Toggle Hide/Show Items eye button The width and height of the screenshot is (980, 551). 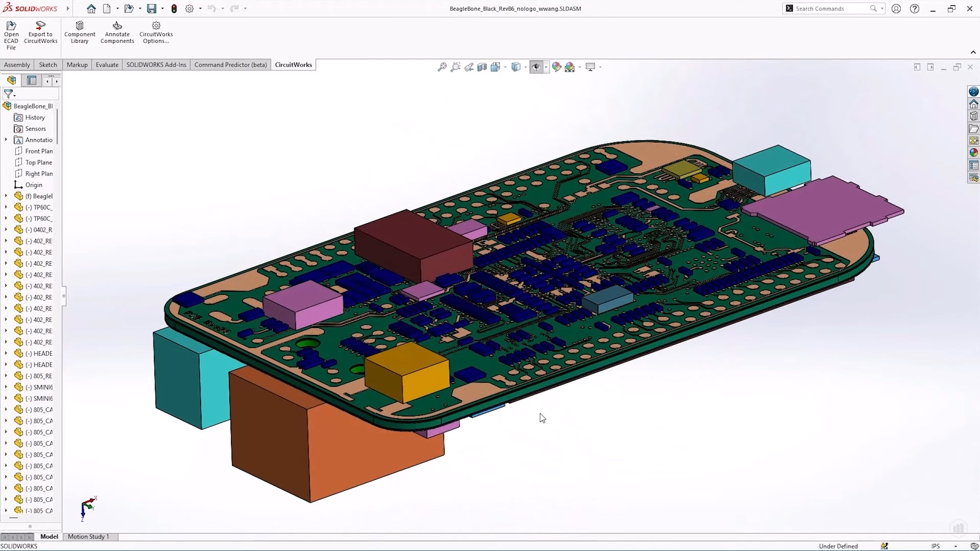point(536,67)
